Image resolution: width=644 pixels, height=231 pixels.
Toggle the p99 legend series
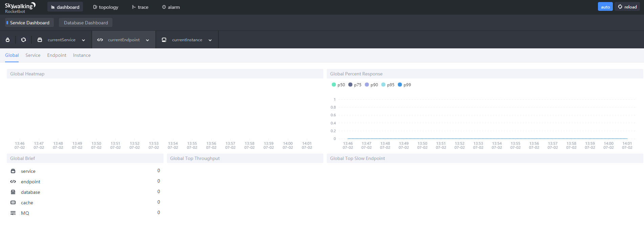point(404,85)
